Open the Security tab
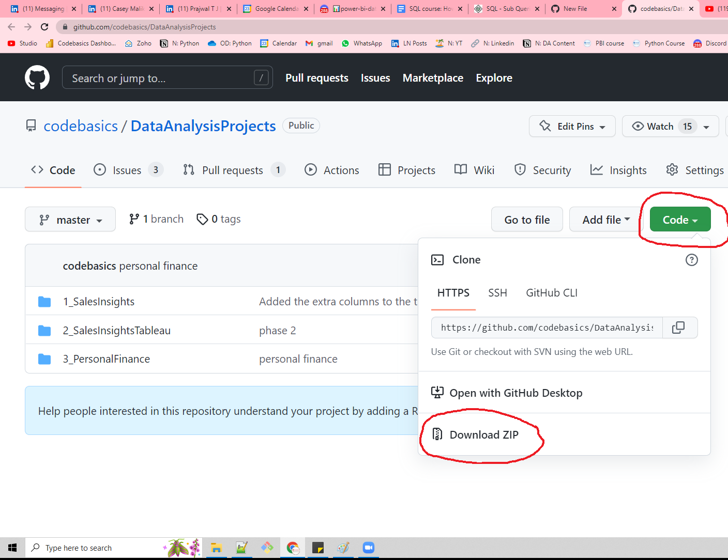The image size is (728, 560). click(542, 170)
